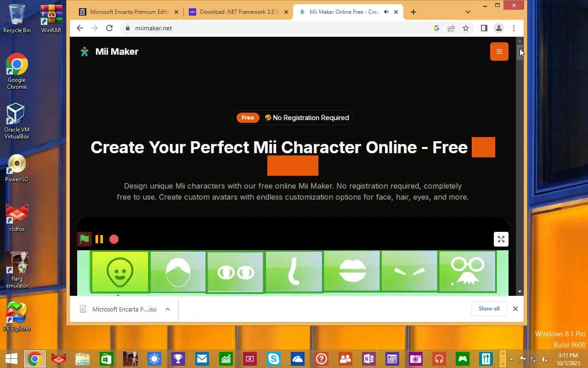The width and height of the screenshot is (588, 368).
Task: Close the Mii Maker tab
Action: (x=396, y=12)
